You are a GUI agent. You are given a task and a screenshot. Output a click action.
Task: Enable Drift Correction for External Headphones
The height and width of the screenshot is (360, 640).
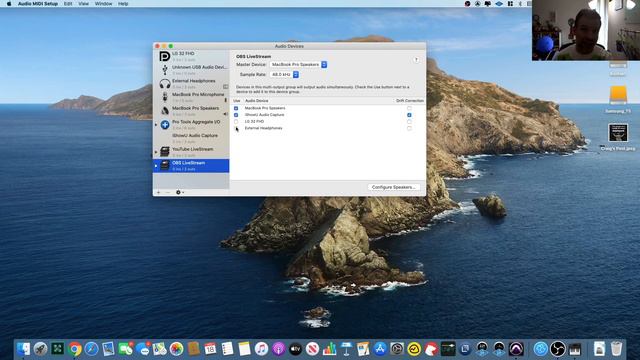click(x=409, y=128)
